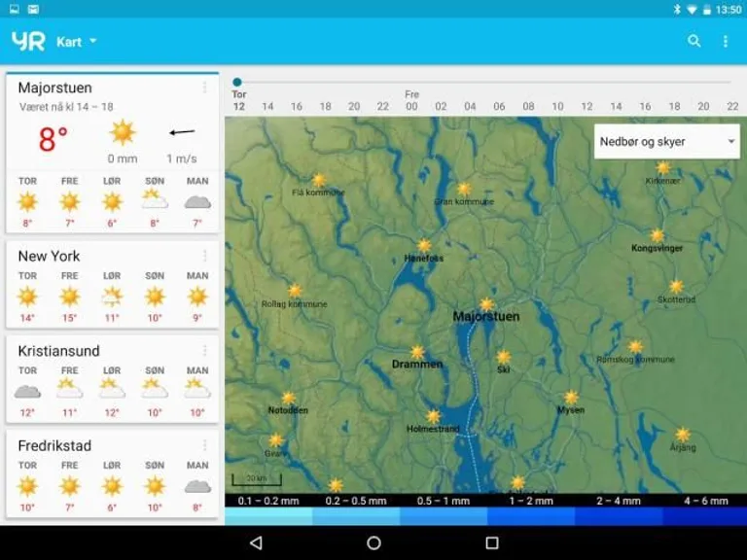Tap the YR logo icon
Image resolution: width=747 pixels, height=560 pixels.
(28, 41)
